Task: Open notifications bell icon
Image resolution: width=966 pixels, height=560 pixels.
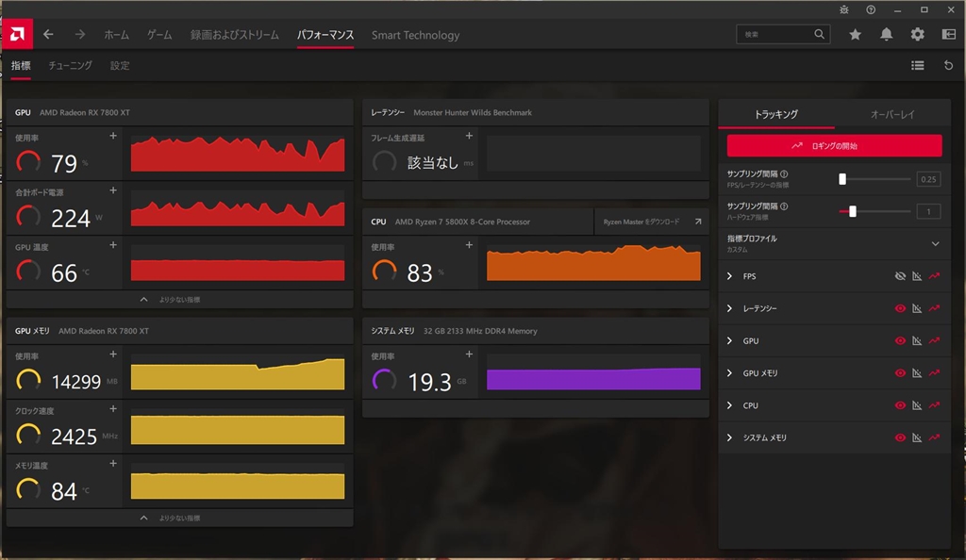Action: point(886,35)
